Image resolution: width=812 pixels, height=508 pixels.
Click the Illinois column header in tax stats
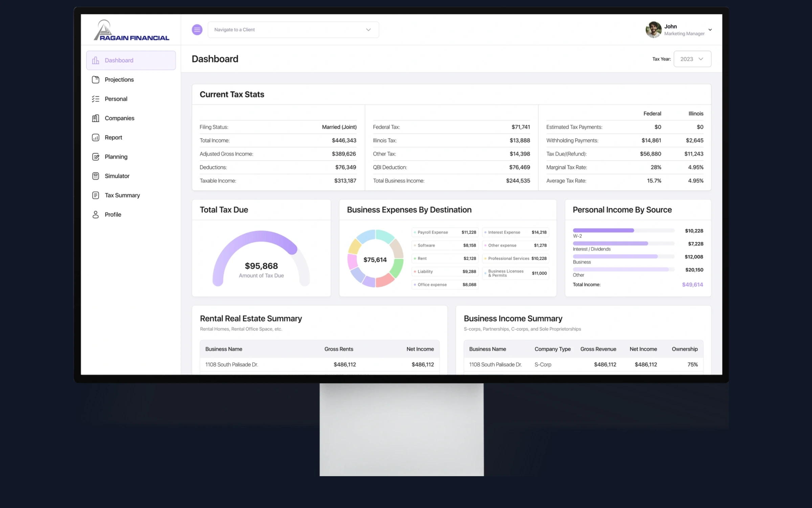click(696, 114)
